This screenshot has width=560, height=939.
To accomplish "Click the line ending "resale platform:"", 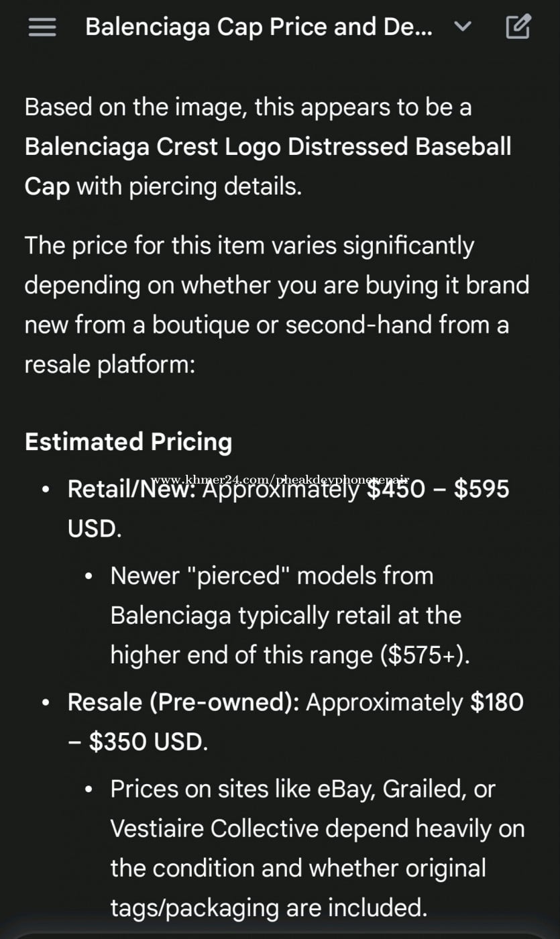I will (109, 364).
